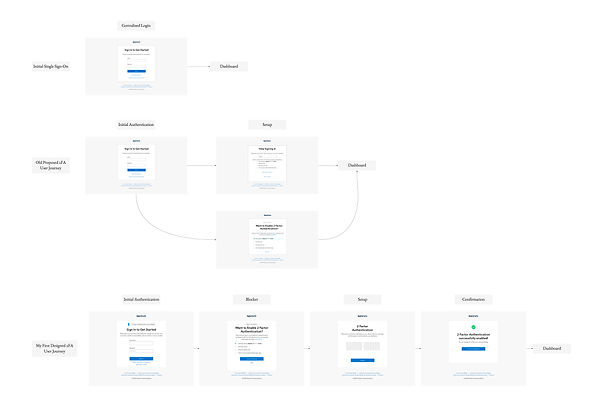Click blue button on the Blocker screen

[x=252, y=359]
